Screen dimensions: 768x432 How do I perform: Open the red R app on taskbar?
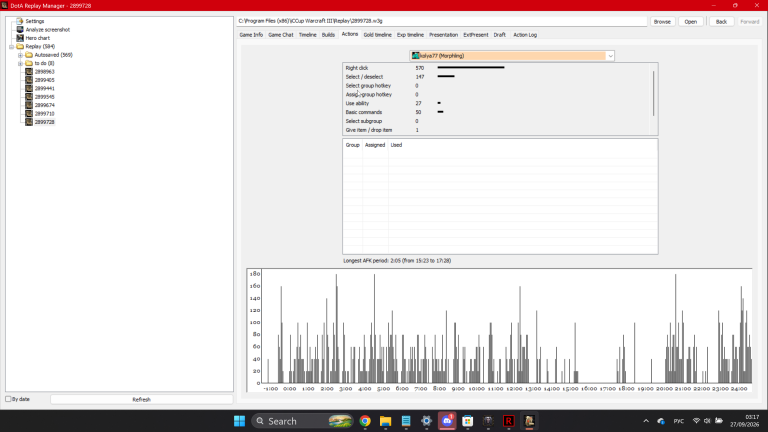pos(508,421)
